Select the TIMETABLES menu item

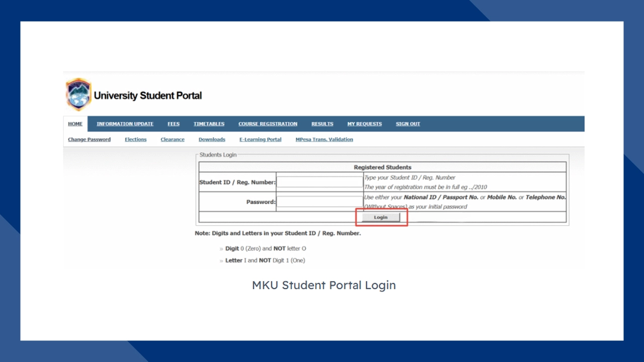(x=209, y=124)
